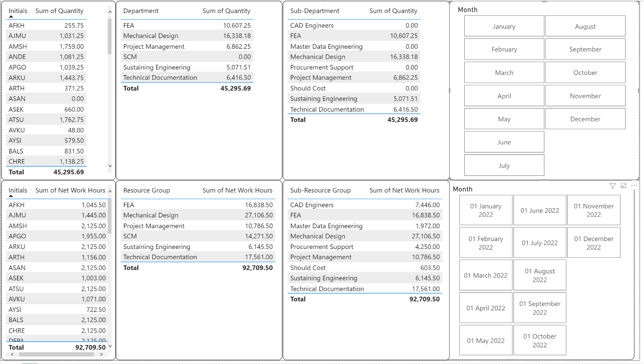Viewport: 644px width, 364px height.
Task: Select Master Data Engineering in Sub-Resource Group table
Action: 365,226
